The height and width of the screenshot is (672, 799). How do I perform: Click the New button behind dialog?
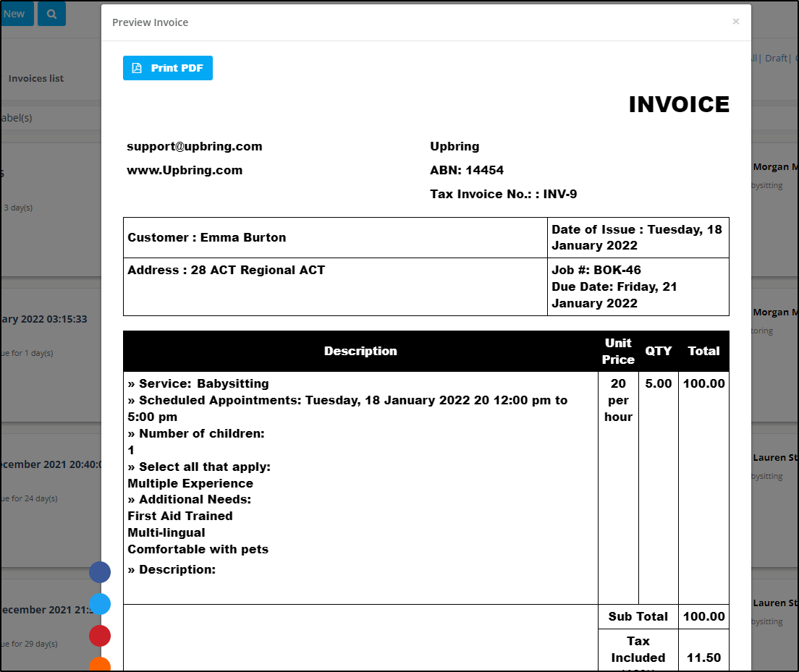15,14
